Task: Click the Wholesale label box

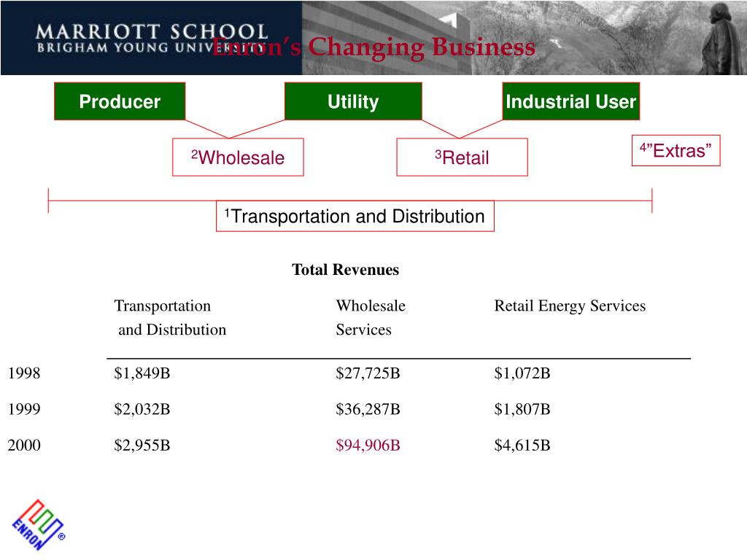Action: click(x=238, y=157)
